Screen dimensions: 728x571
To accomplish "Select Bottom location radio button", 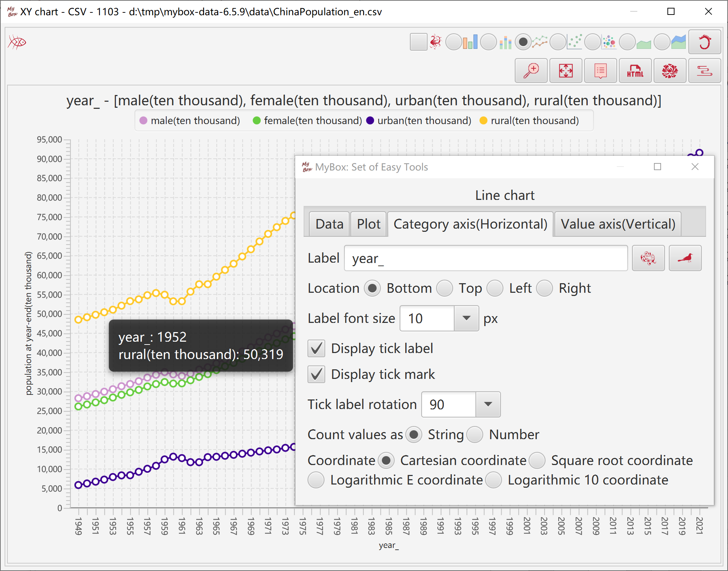I will [x=372, y=288].
